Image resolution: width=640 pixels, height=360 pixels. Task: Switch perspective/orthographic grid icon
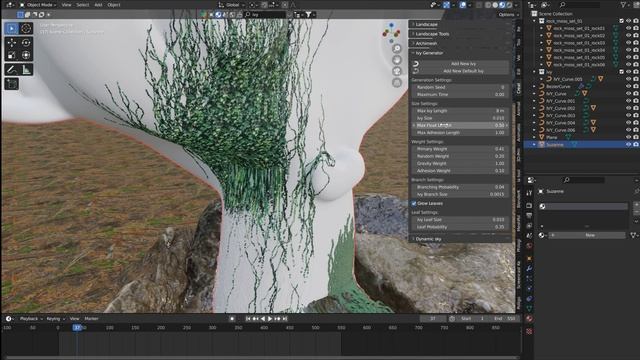pos(397,83)
